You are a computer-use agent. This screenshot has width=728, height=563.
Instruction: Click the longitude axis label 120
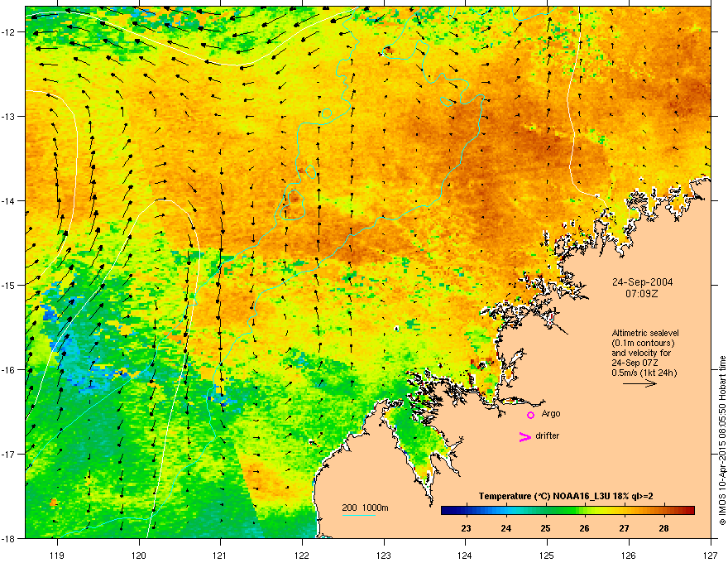pos(139,555)
